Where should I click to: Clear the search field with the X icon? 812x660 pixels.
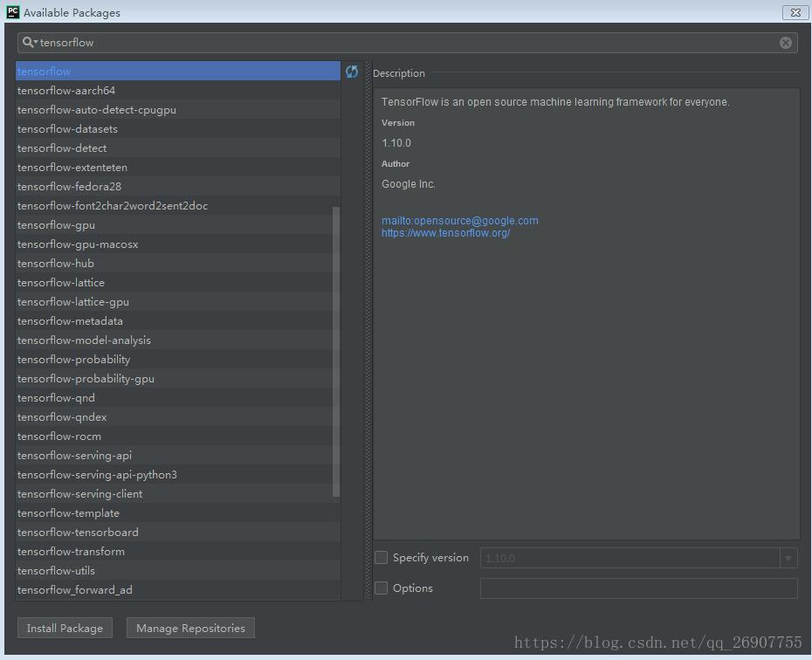(785, 43)
